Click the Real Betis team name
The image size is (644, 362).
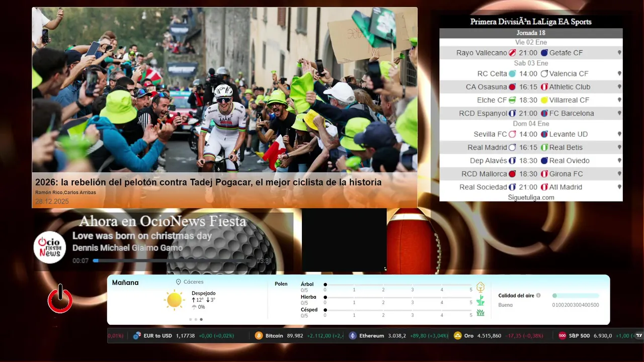pos(566,147)
